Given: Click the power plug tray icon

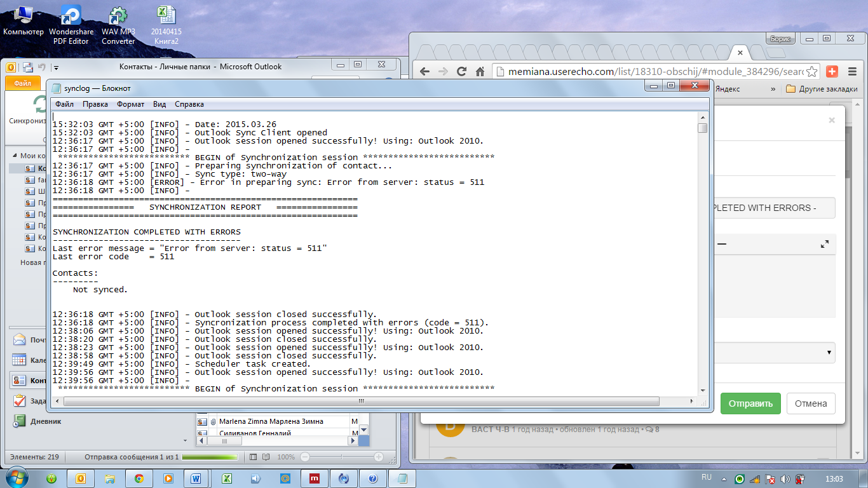Looking at the screenshot, I should click(801, 479).
